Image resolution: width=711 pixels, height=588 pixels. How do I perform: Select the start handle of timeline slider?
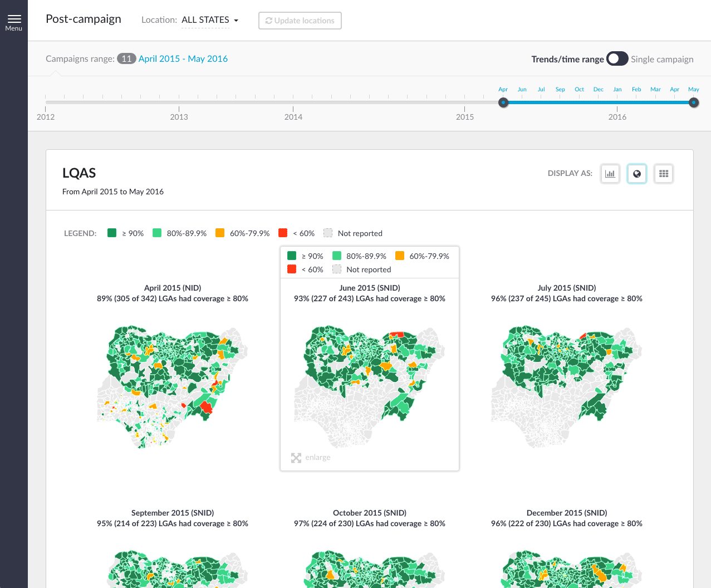503,102
